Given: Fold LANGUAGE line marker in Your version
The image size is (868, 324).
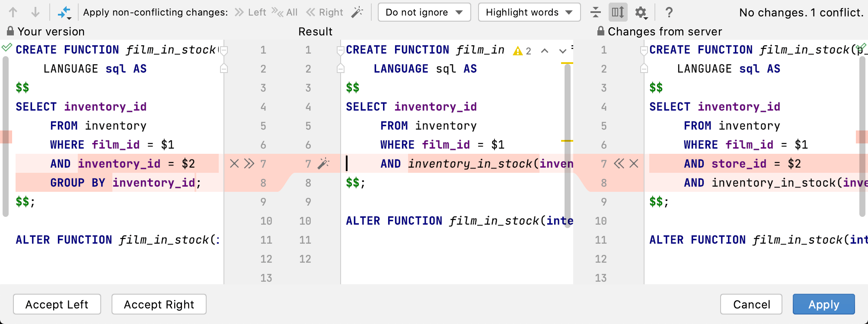Looking at the screenshot, I should [224, 68].
